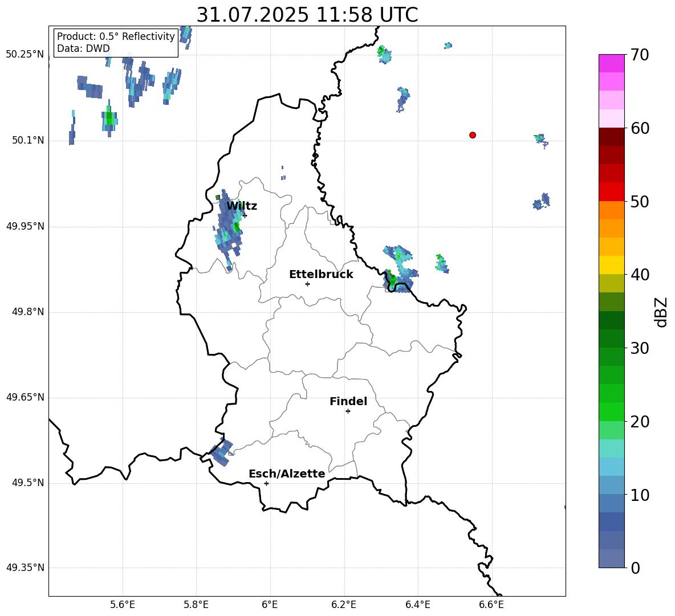Click the 50.25°N latitude label
Image resolution: width=675 pixels, height=616 pixels.
click(x=25, y=55)
